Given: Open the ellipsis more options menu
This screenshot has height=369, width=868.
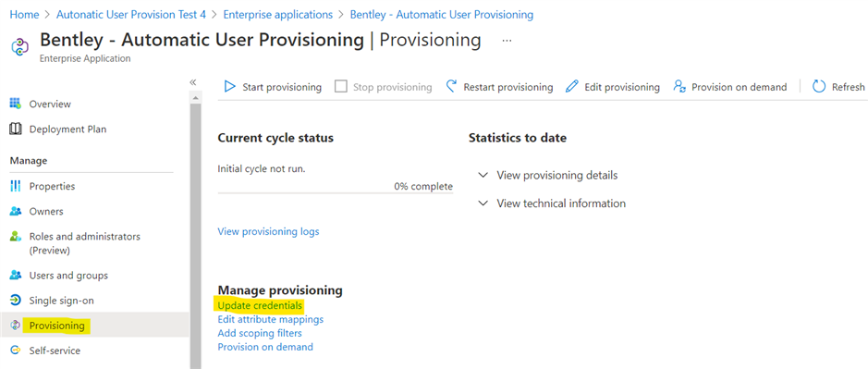Looking at the screenshot, I should coord(507,41).
